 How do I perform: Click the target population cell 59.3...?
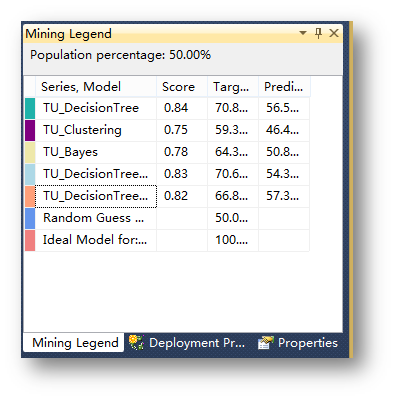click(233, 130)
